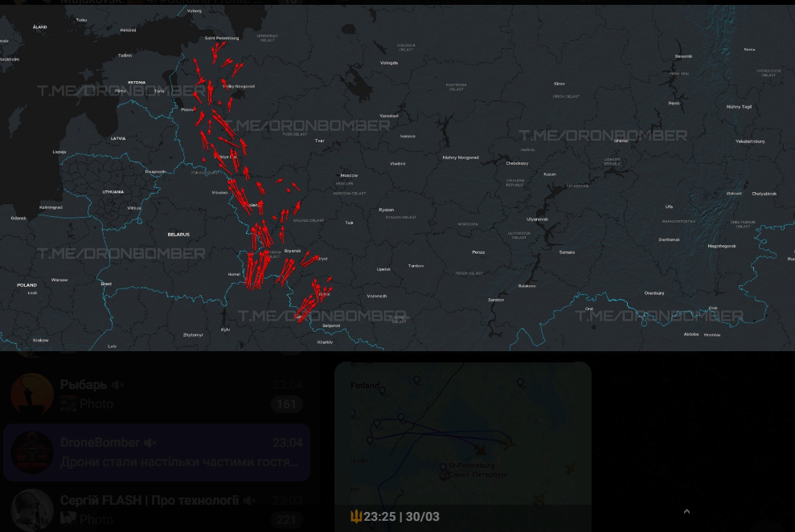Click the BELARUS country label on the map
The image size is (795, 532).
(178, 235)
